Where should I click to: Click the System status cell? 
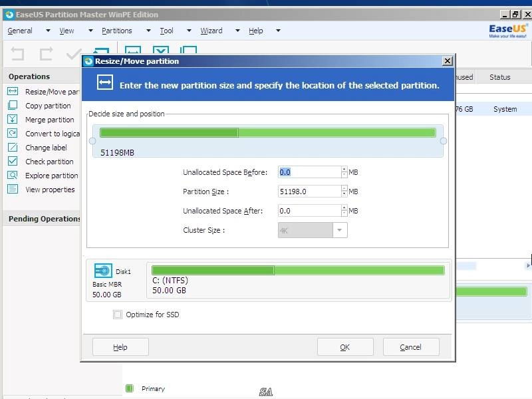coord(505,109)
